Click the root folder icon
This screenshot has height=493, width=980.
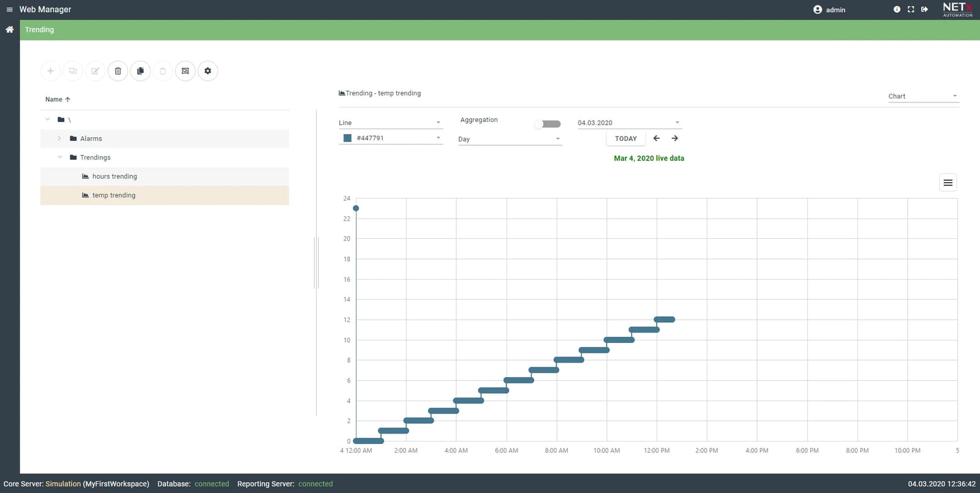61,119
